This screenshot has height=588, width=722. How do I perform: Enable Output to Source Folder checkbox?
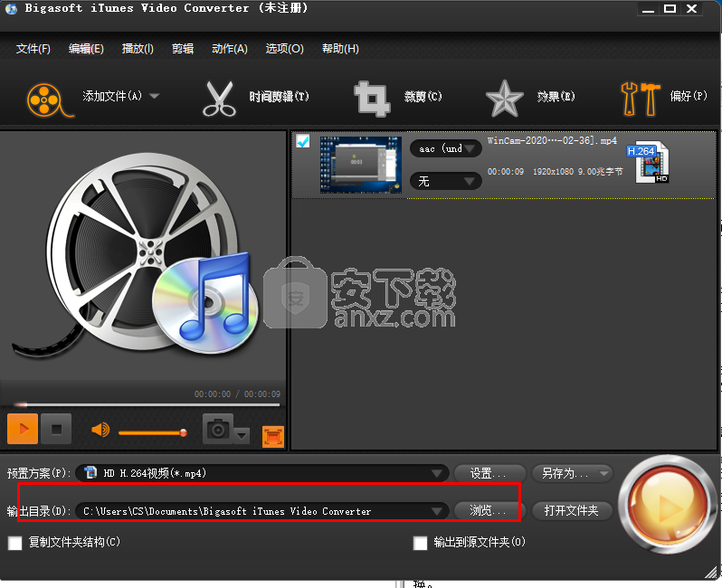[x=420, y=543]
